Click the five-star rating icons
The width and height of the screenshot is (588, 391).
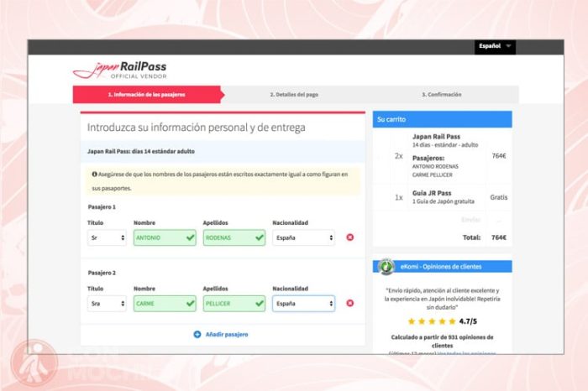432,321
